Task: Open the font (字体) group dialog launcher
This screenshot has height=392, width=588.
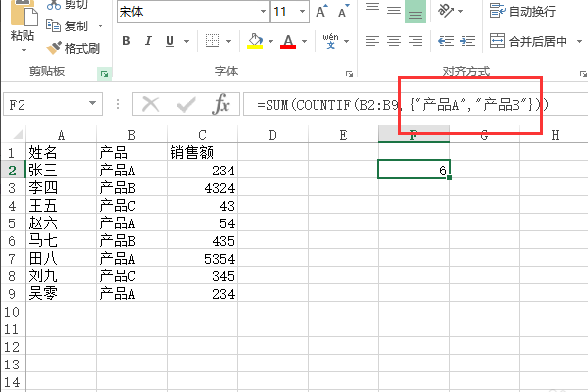Action: (349, 73)
